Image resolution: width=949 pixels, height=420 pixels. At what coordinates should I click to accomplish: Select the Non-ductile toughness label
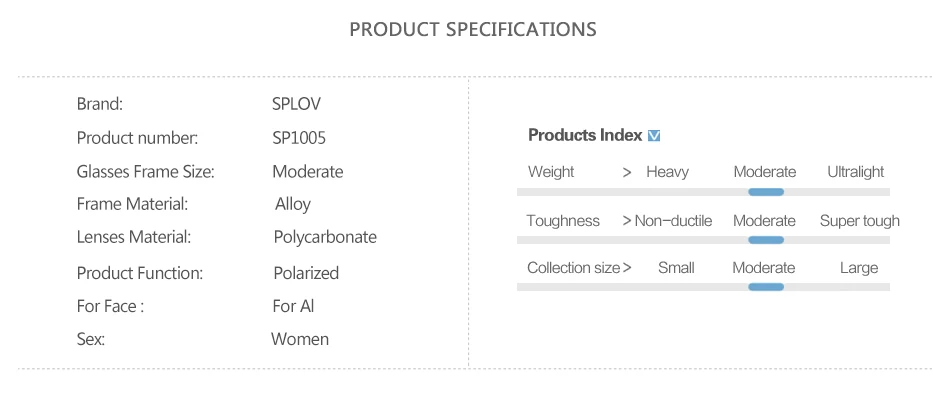[673, 221]
